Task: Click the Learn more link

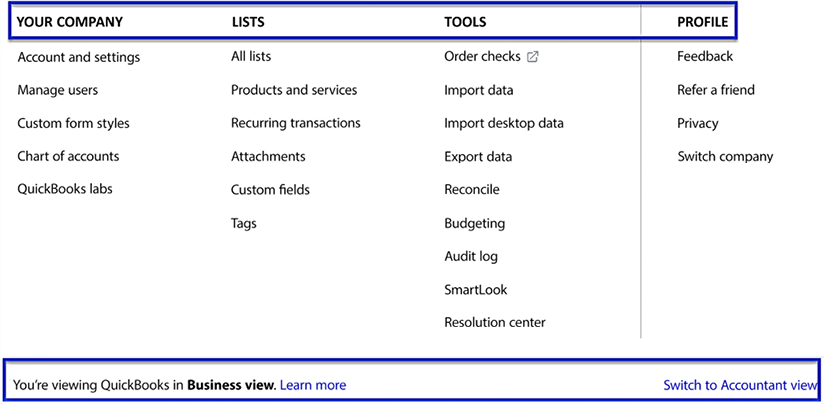Action: tap(313, 385)
